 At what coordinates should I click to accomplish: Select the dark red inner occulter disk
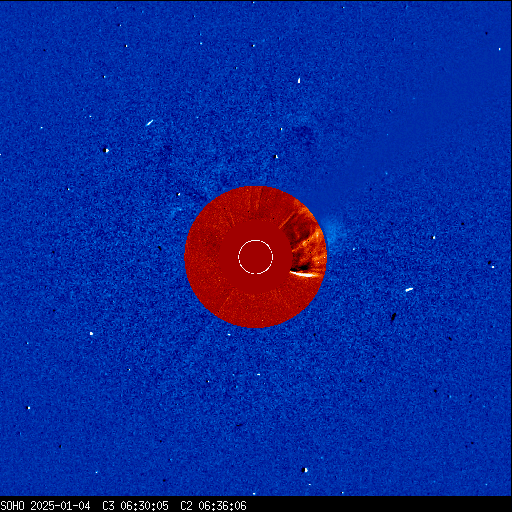[x=255, y=257]
